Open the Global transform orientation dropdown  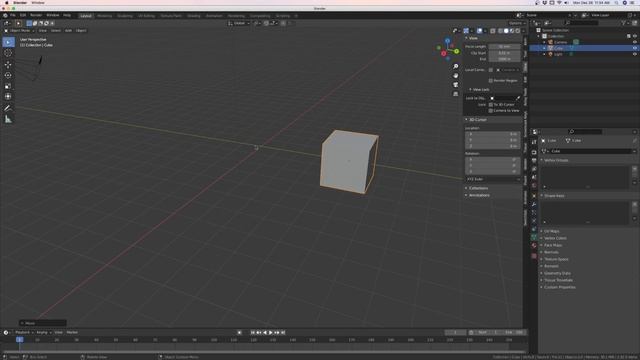[239, 23]
